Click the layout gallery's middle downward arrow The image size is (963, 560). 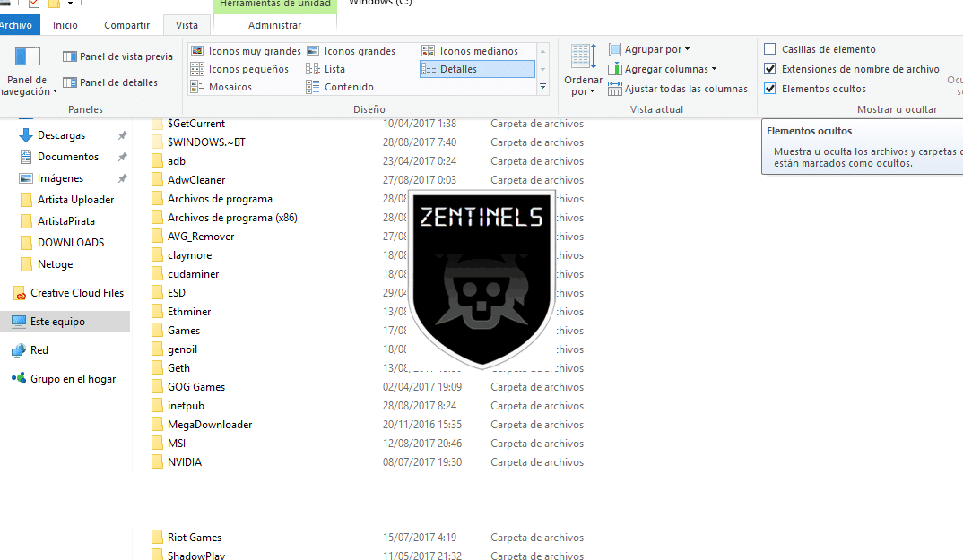(542, 69)
